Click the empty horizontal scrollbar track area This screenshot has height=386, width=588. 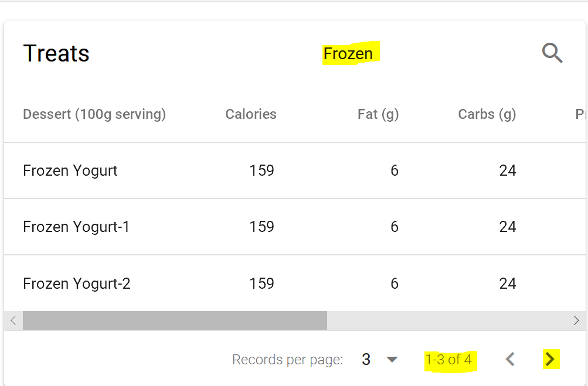(447, 320)
